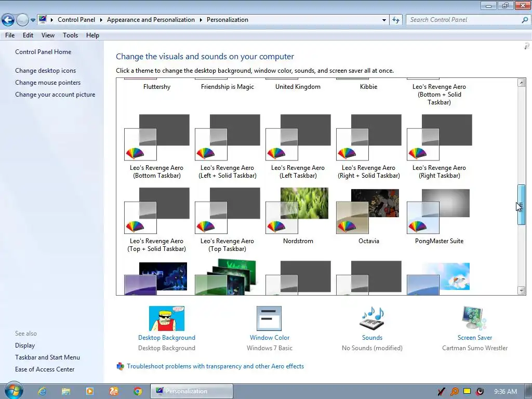The height and width of the screenshot is (399, 532).
Task: Expand arrow after Appearance and Personalization breadcrumb
Action: 201,20
